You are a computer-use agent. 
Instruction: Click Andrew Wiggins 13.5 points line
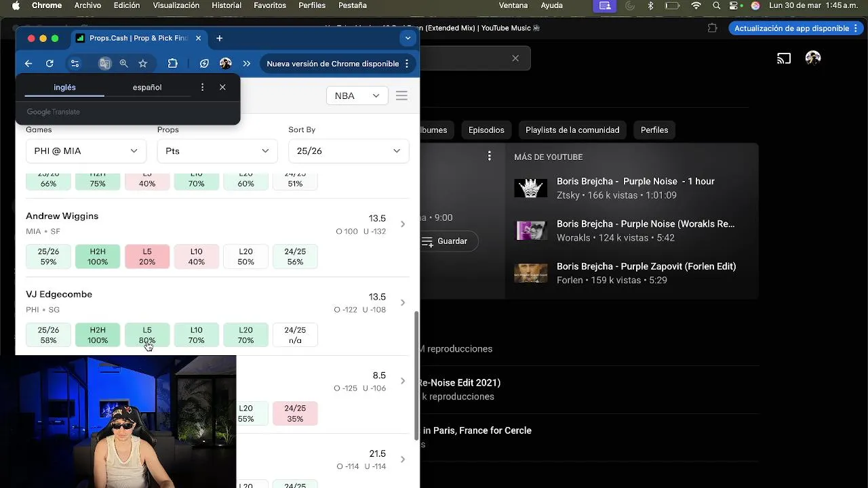tap(377, 219)
